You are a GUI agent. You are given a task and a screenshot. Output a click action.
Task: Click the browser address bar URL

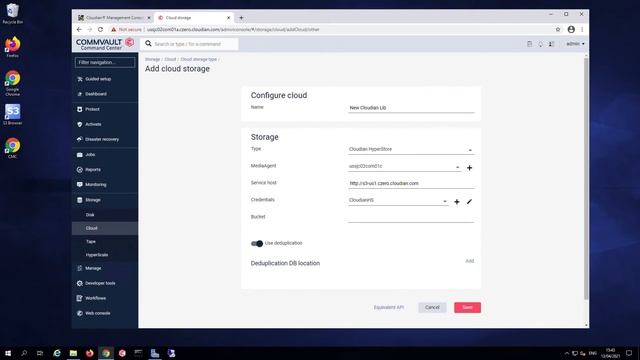click(x=233, y=29)
